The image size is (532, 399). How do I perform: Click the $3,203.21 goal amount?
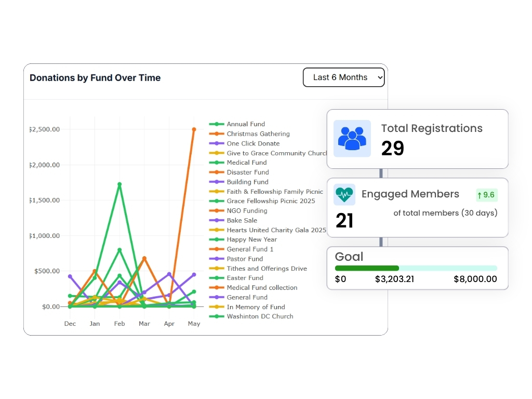point(394,279)
